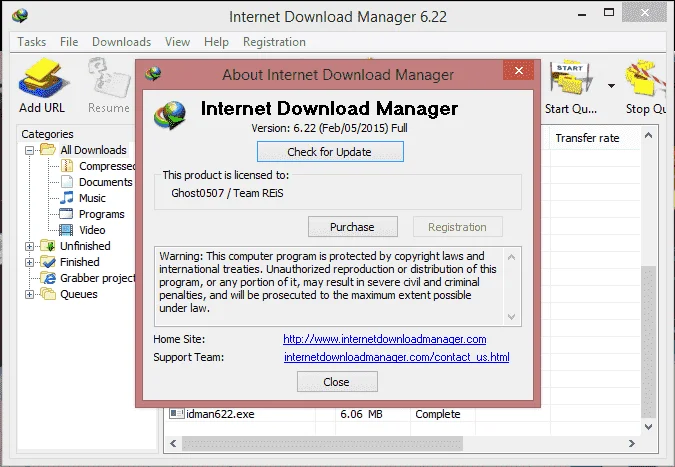The width and height of the screenshot is (675, 467).
Task: Click the Version 6.22 text line
Action: coord(329,128)
